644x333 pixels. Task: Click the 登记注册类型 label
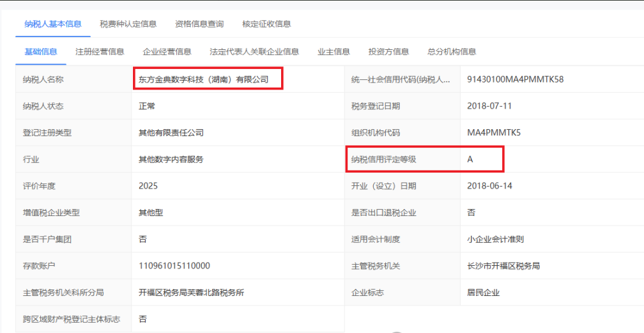point(47,133)
